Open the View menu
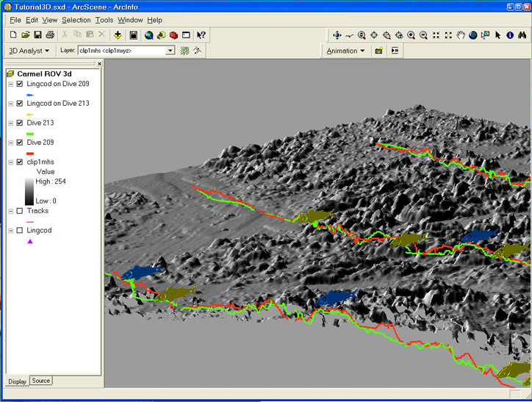This screenshot has width=532, height=402. 50,20
